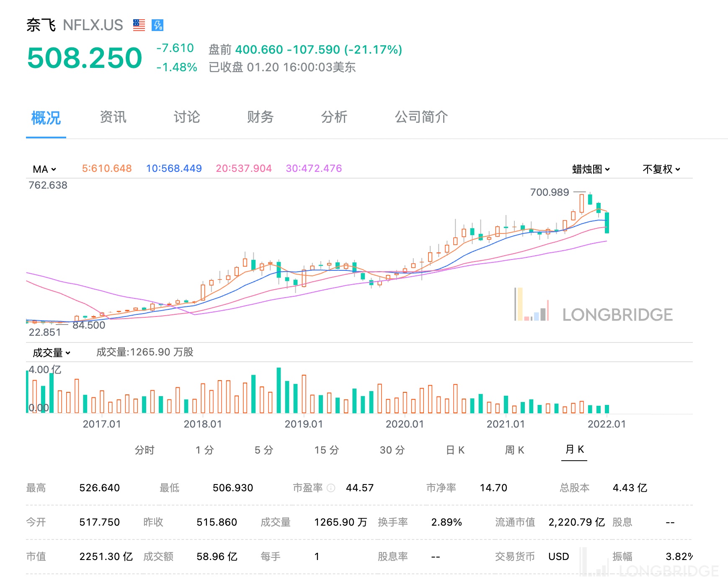Click the info icon next to 市盈率
The width and height of the screenshot is (728, 586).
tap(331, 488)
